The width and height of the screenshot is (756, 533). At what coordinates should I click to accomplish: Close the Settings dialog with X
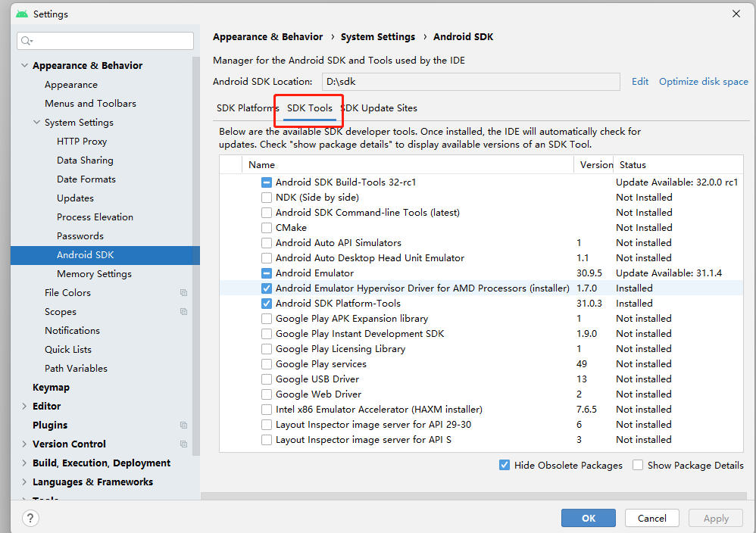coord(736,14)
